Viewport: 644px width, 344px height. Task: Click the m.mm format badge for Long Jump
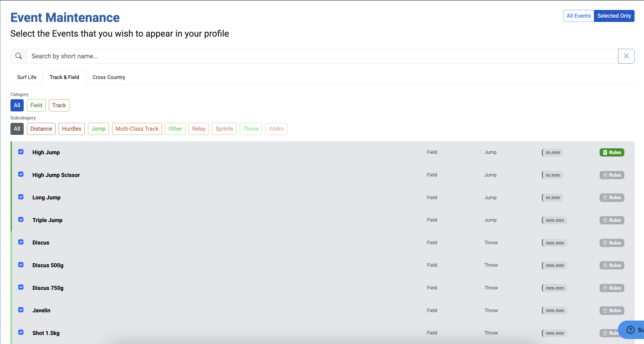coord(553,197)
